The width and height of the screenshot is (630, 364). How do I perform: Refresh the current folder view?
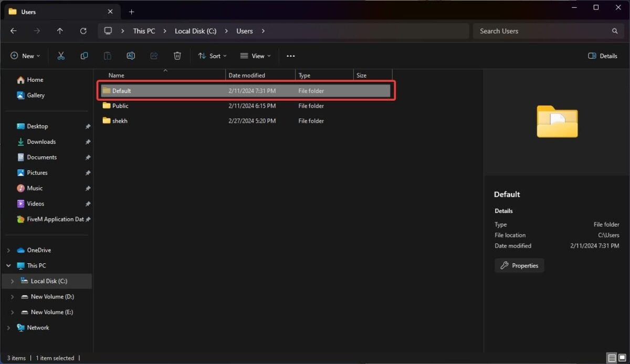click(83, 31)
